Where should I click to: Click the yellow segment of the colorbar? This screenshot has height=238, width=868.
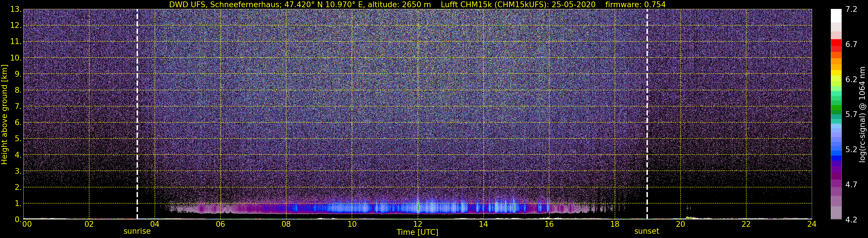pos(836,73)
